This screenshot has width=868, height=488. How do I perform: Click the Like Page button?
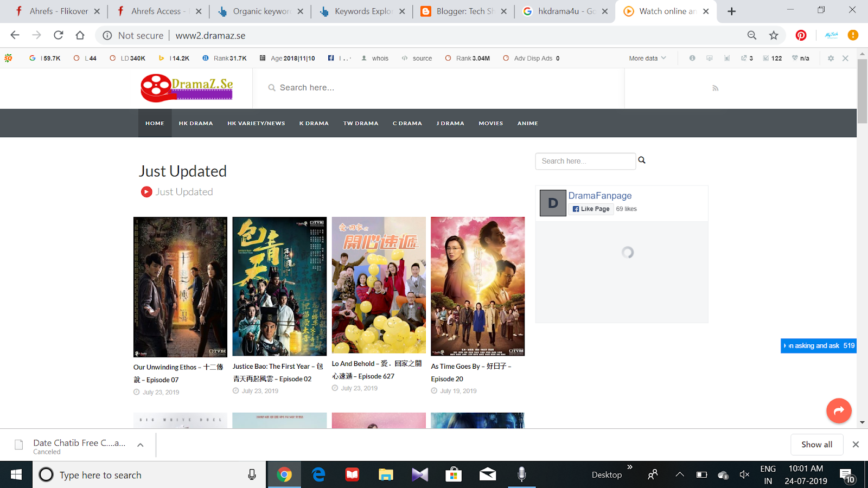tap(591, 209)
